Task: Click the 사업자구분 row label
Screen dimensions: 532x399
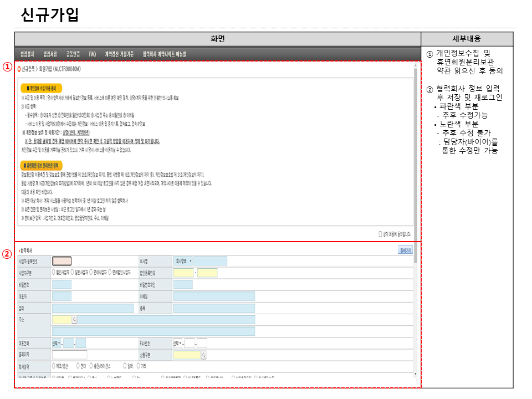Action: coord(25,273)
